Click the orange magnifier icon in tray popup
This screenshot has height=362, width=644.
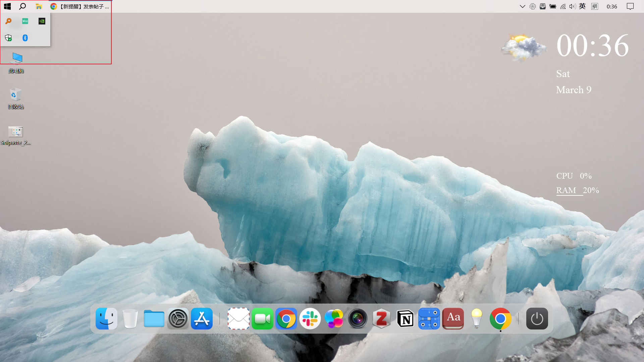tap(8, 21)
